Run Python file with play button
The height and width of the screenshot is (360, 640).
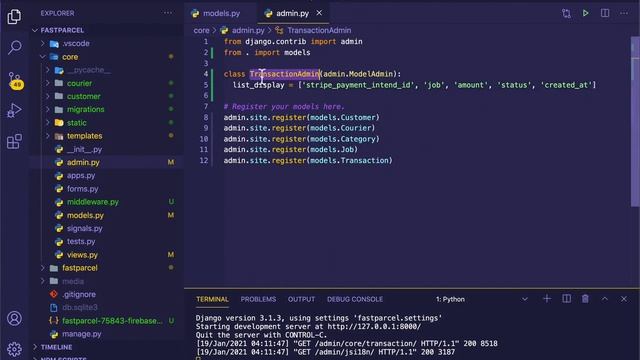(585, 13)
